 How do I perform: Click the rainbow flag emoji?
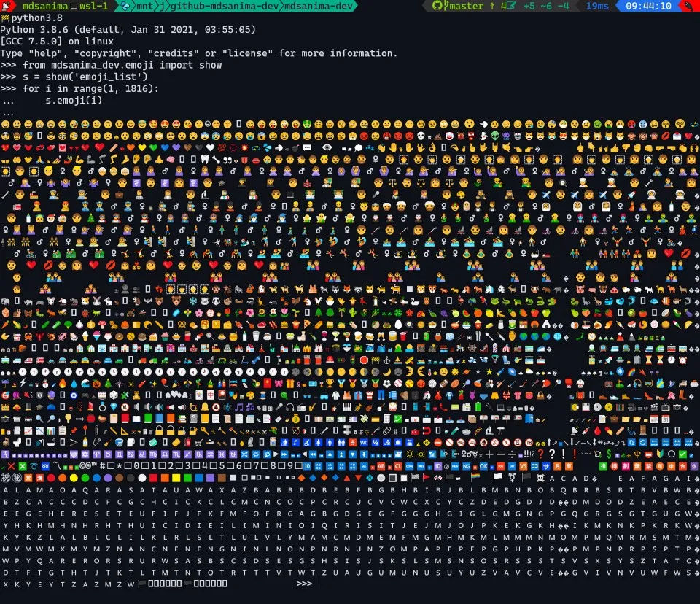point(475,477)
